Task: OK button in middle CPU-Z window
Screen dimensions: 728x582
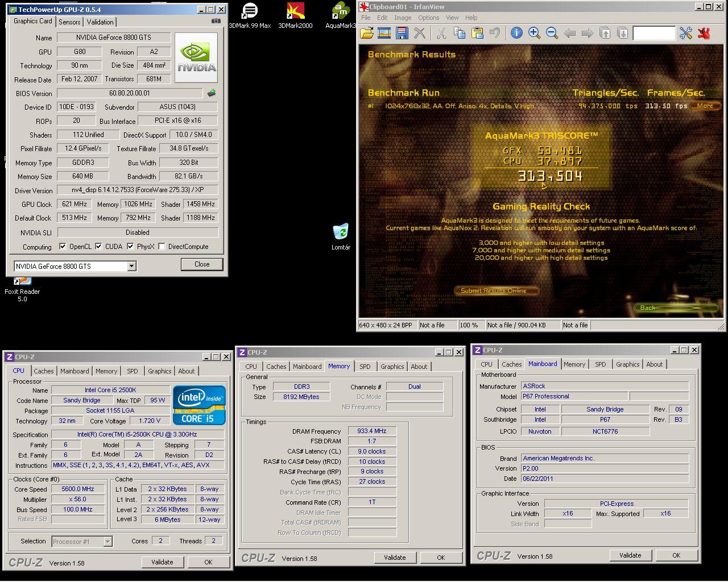Action: (x=441, y=558)
